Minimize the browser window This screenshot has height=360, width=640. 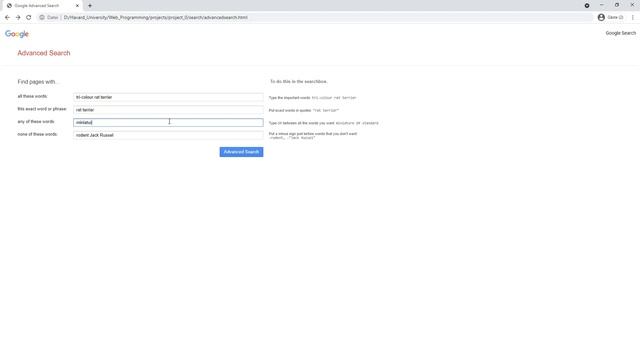click(602, 5)
